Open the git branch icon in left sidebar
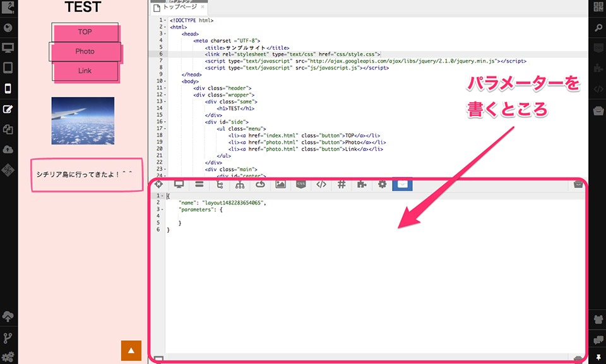Screen dimensions: 606x364 [x=8, y=338]
